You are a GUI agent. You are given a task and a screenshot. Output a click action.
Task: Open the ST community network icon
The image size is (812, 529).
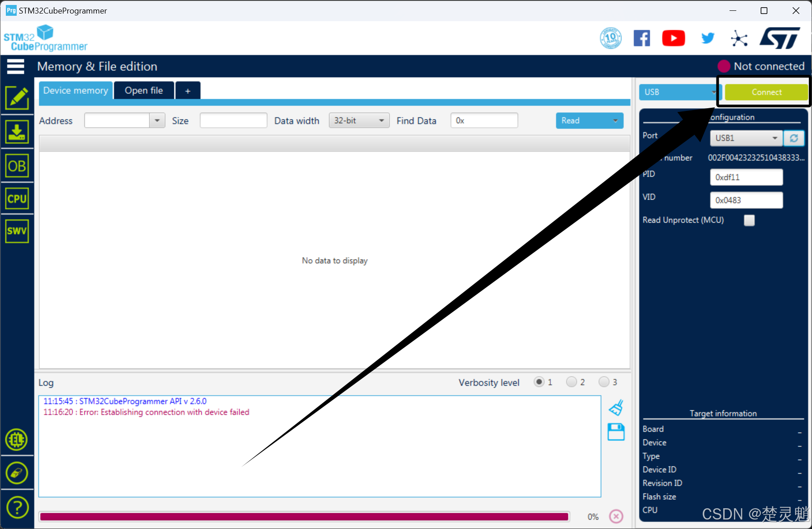tap(739, 38)
